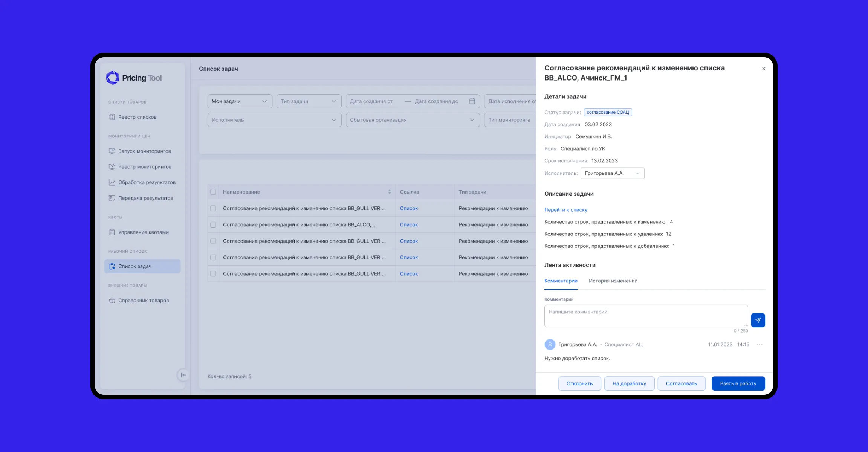The height and width of the screenshot is (452, 868).
Task: Click the Взять в работу button
Action: (x=738, y=383)
